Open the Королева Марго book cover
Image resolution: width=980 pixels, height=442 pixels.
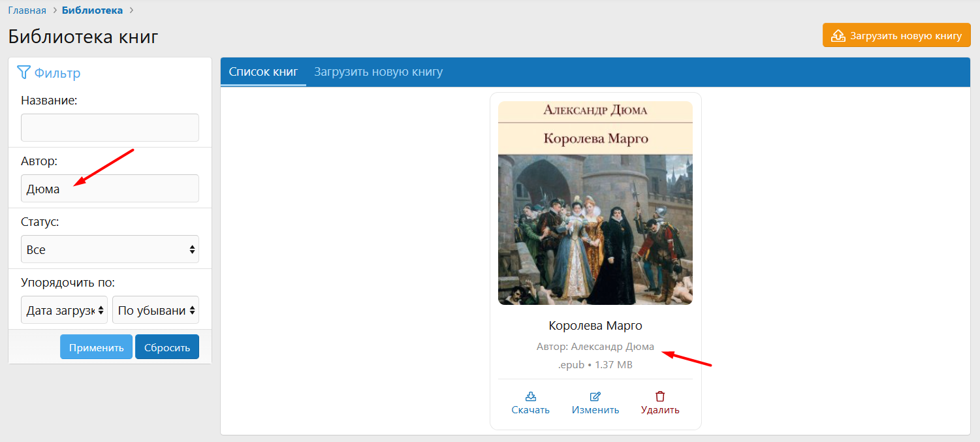tap(595, 203)
